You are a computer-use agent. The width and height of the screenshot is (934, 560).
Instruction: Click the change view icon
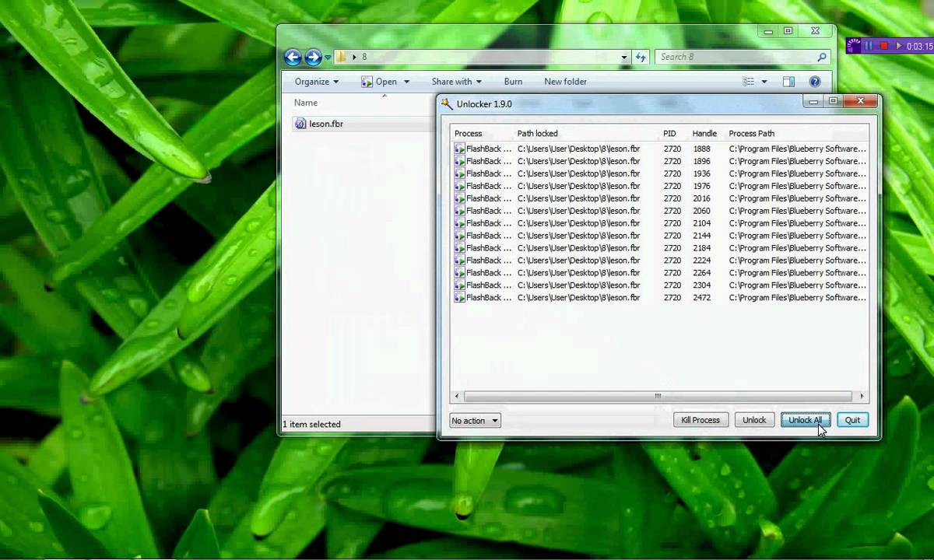(749, 82)
